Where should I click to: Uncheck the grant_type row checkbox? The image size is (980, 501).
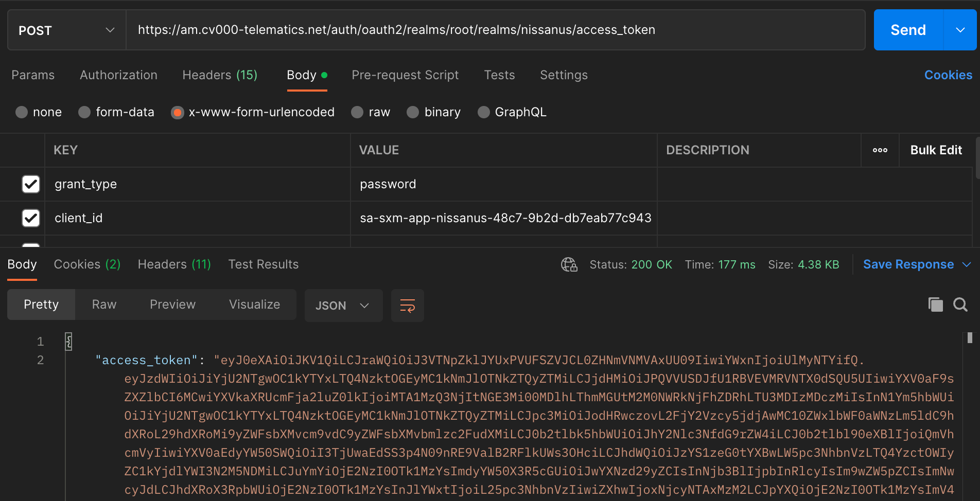tap(31, 184)
